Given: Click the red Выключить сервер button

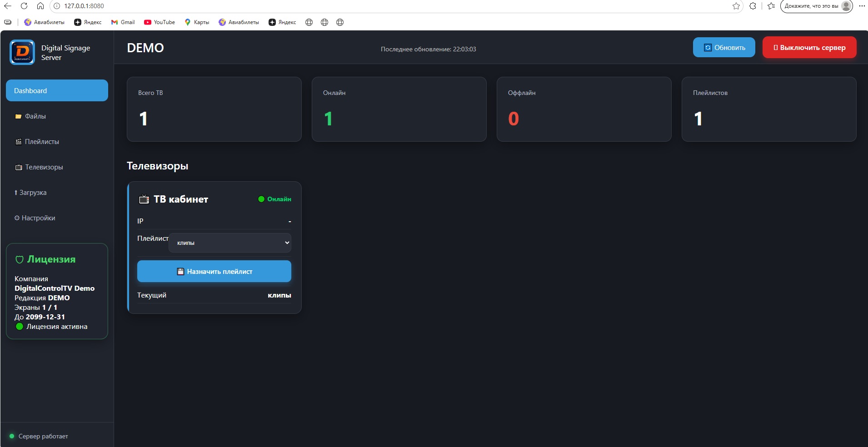Looking at the screenshot, I should [x=809, y=47].
